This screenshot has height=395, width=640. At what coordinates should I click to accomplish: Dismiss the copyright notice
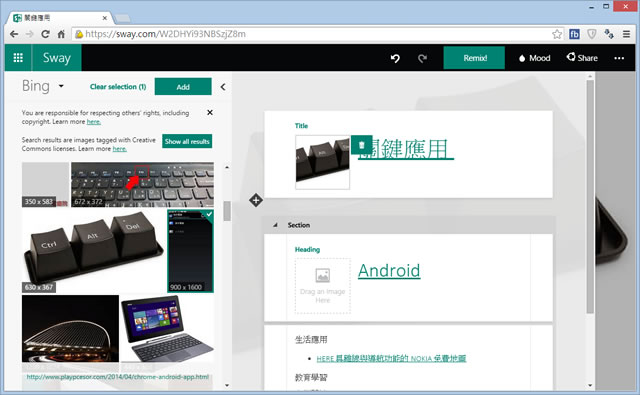click(x=210, y=112)
